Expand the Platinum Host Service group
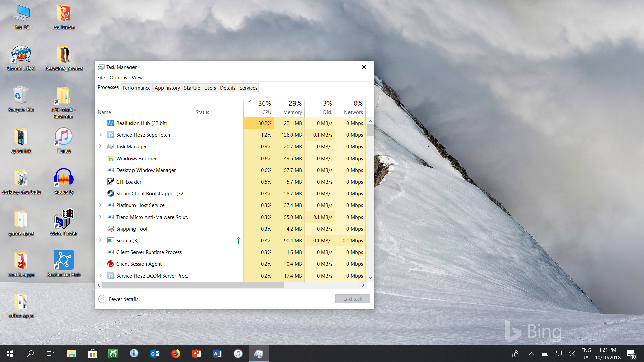The height and width of the screenshot is (362, 644). [100, 205]
